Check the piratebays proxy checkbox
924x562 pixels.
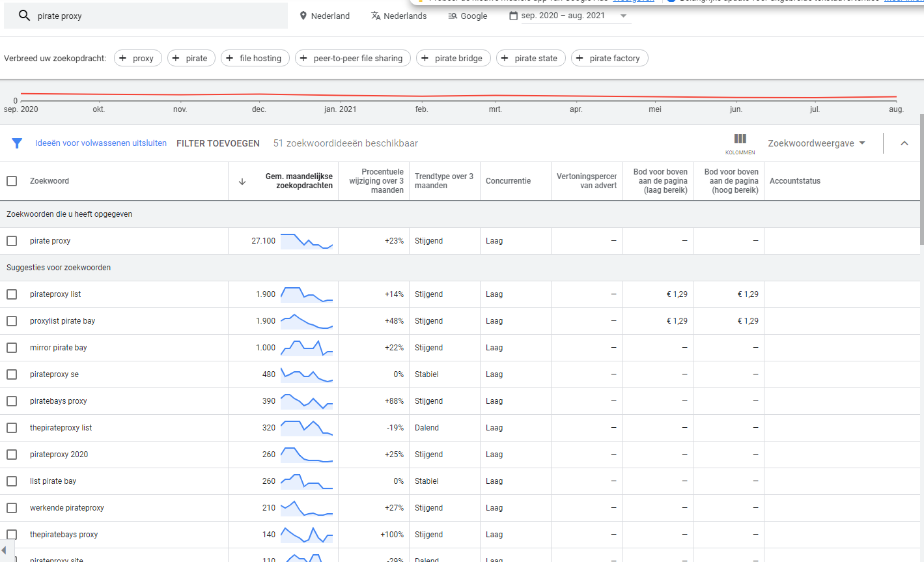tap(12, 401)
